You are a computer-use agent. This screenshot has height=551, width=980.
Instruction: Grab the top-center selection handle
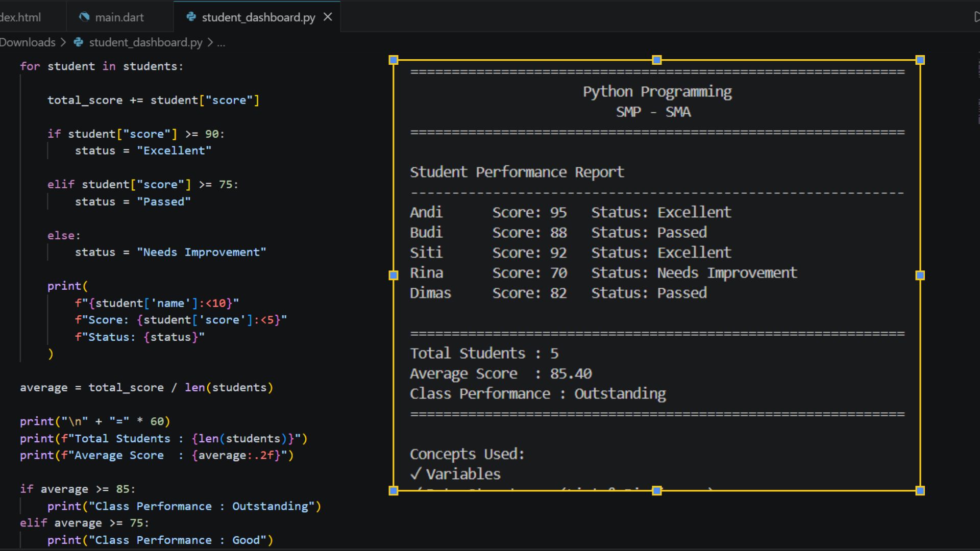click(x=657, y=60)
